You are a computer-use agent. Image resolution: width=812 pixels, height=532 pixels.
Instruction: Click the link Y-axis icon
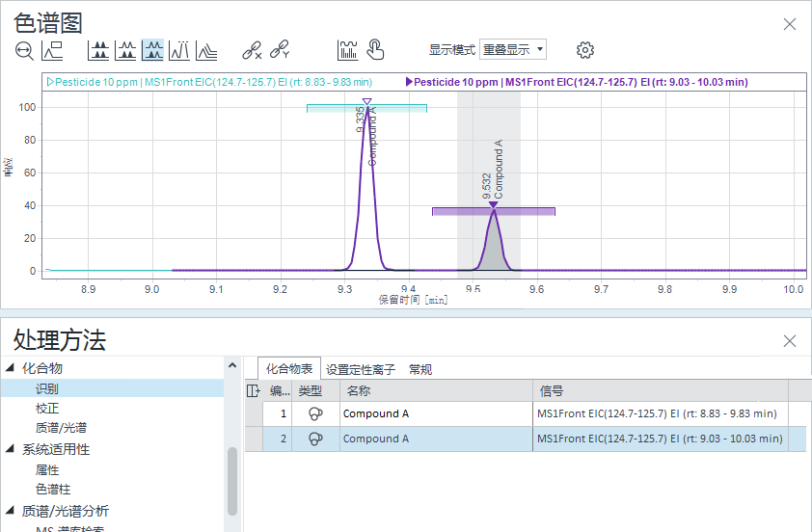point(280,50)
